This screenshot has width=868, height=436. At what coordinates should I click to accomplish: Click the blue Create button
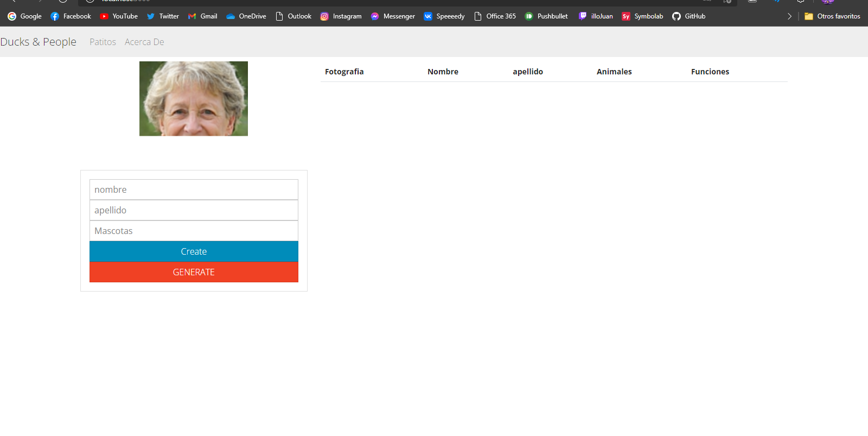coord(194,251)
